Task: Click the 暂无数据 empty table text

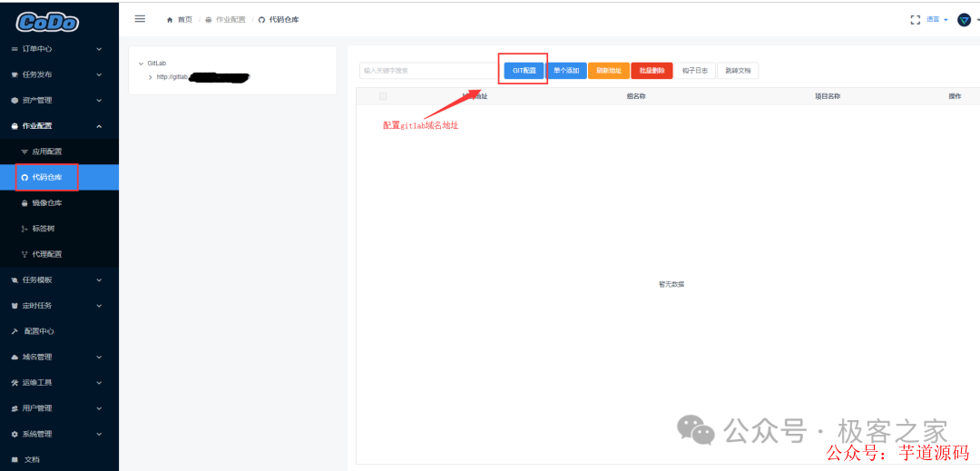Action: (x=671, y=284)
